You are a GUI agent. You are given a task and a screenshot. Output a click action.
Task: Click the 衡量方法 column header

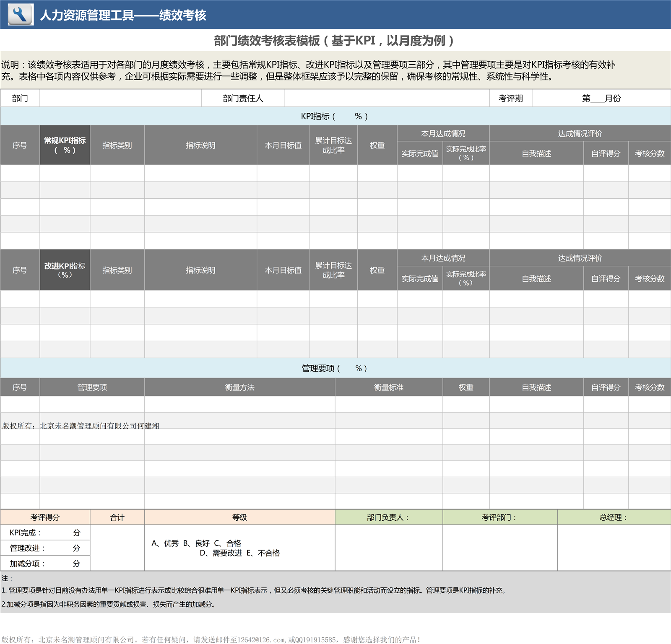pos(239,387)
